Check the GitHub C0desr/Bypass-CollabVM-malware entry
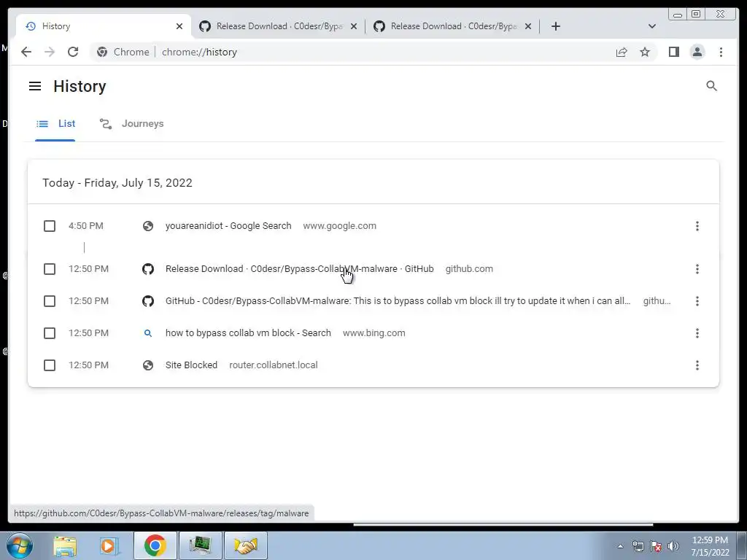 [50, 301]
